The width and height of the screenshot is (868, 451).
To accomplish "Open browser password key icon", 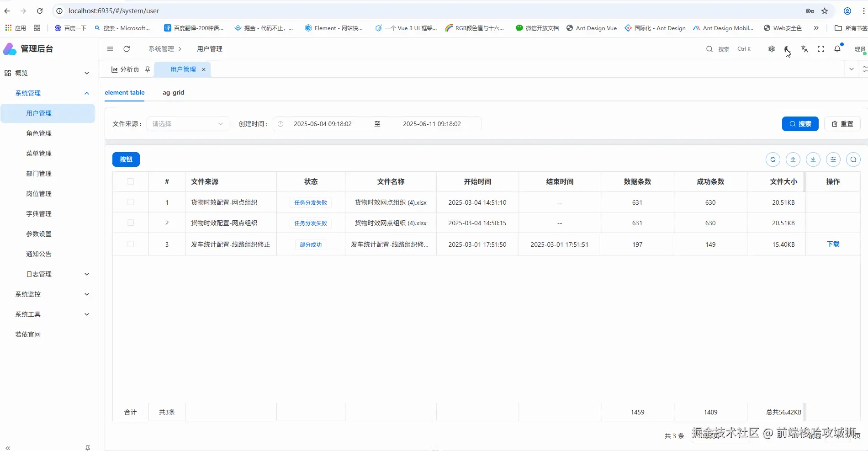I will tap(810, 11).
